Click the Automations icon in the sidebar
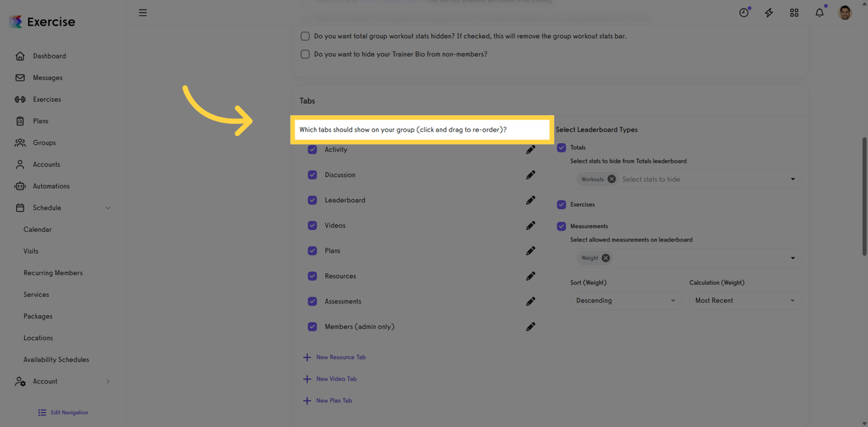 [20, 186]
